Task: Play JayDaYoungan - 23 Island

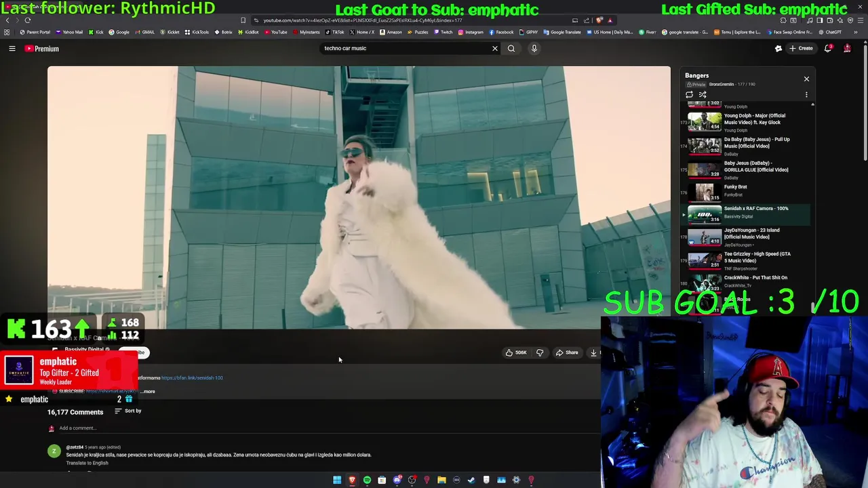Action: point(745,237)
